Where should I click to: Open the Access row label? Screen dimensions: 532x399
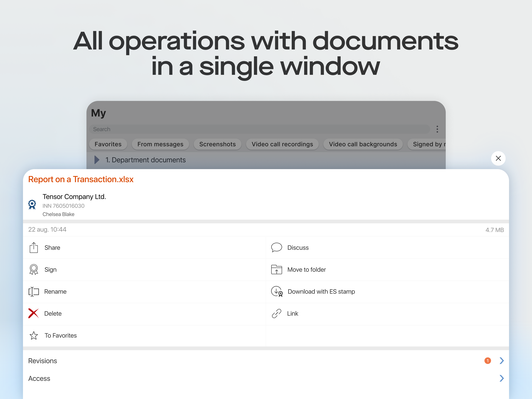coord(39,378)
